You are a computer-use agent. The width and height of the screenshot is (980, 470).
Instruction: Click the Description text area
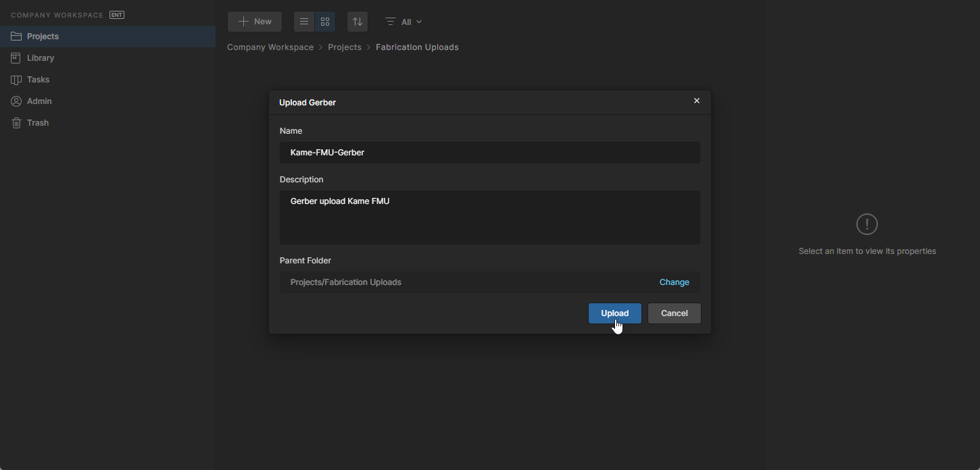point(489,217)
